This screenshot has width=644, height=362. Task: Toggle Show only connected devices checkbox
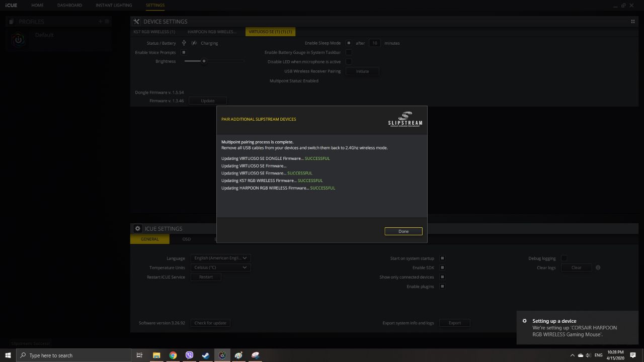point(442,277)
